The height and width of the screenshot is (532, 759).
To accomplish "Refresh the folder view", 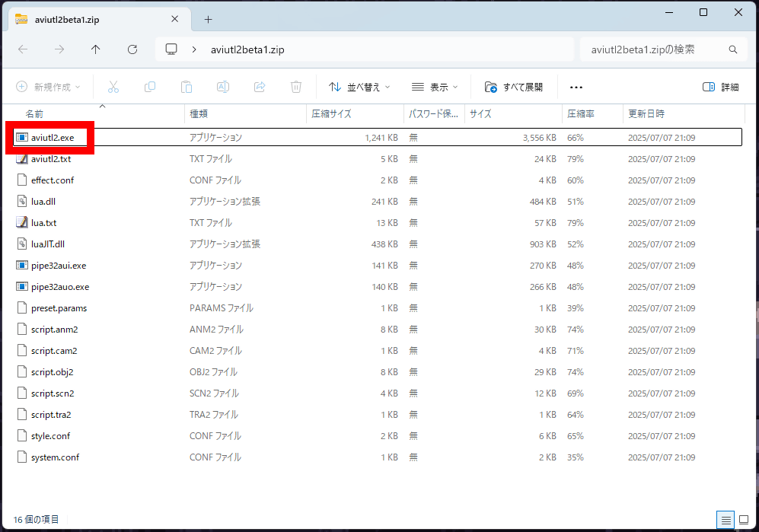I will [132, 49].
